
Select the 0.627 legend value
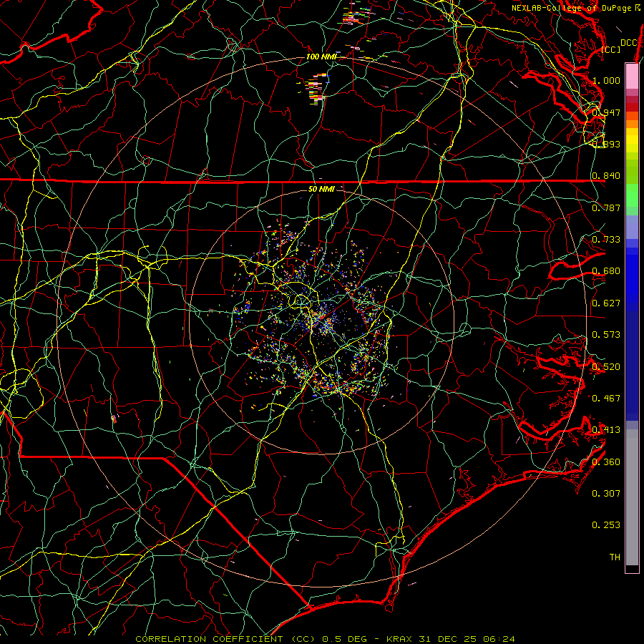[x=606, y=303]
